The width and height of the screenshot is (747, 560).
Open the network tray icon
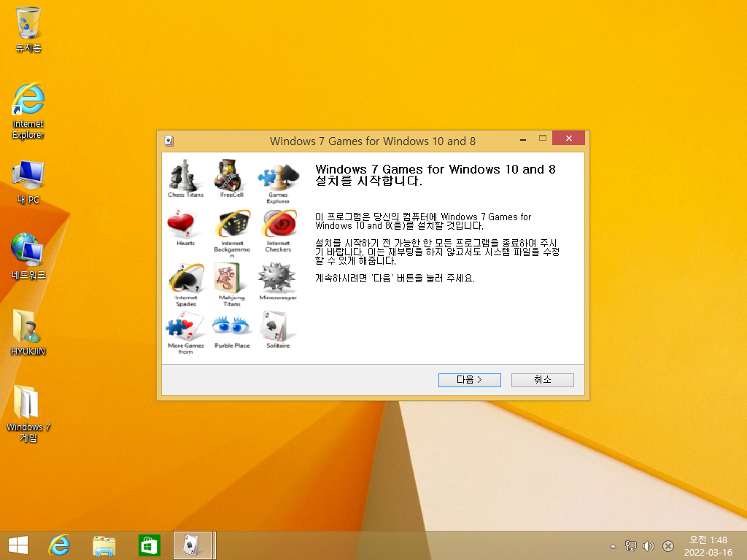click(630, 545)
